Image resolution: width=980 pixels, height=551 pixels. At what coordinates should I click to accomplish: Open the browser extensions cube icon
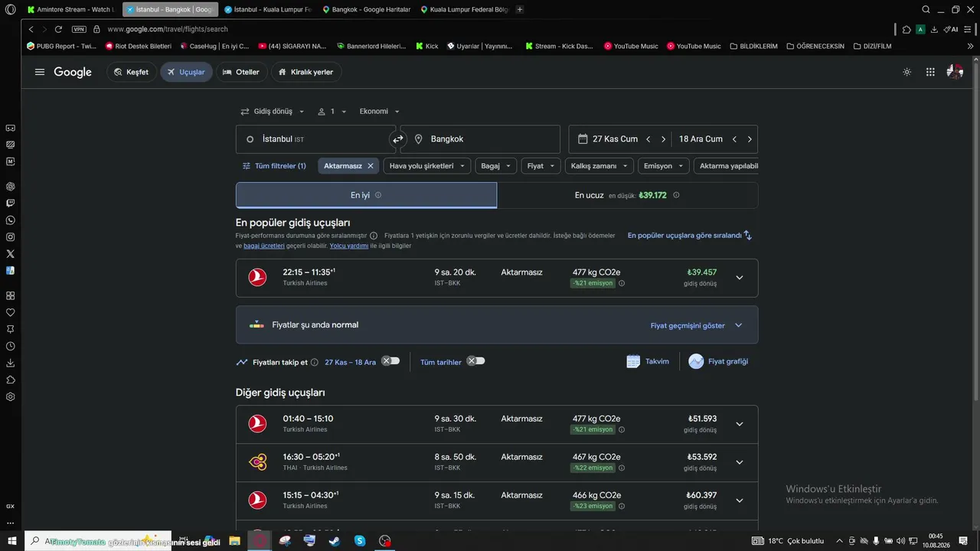tap(906, 29)
